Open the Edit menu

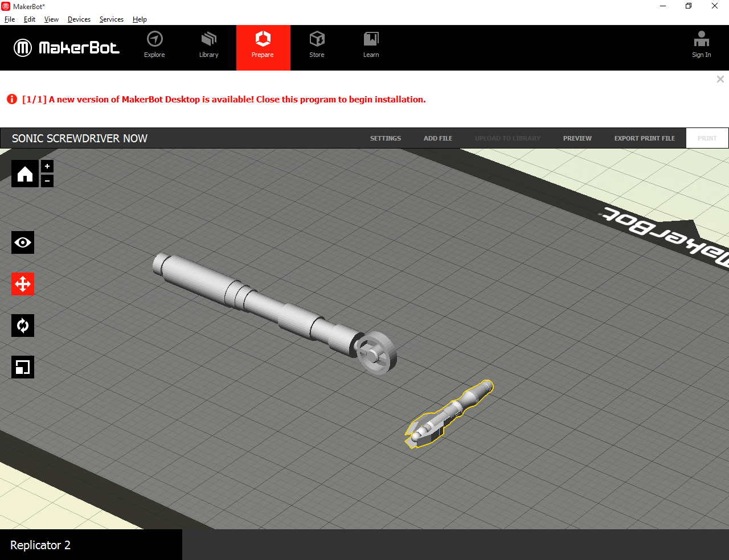pos(30,19)
